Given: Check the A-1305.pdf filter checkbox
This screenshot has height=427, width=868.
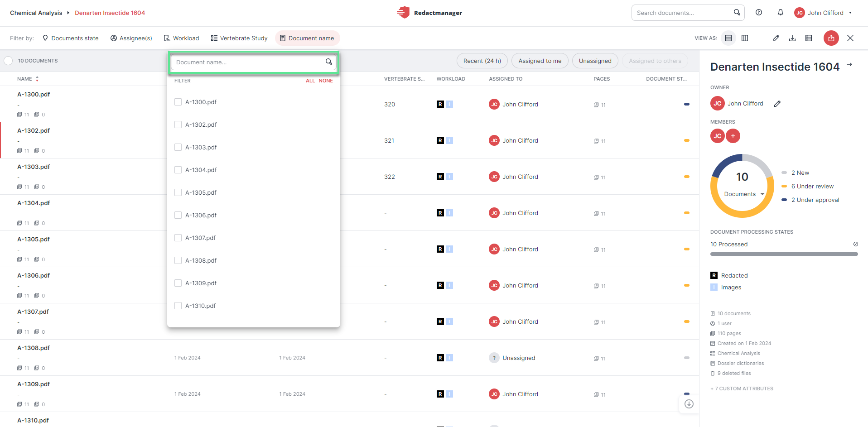Looking at the screenshot, I should pyautogui.click(x=178, y=192).
